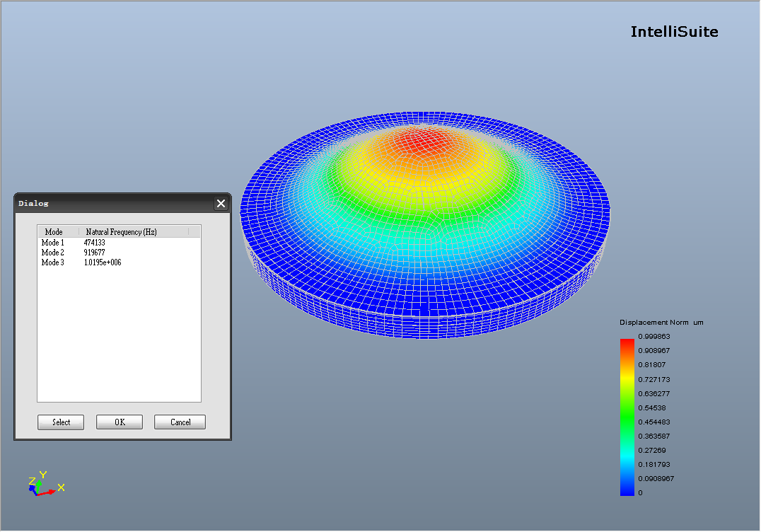Click the displacement color scale bar
The height and width of the screenshot is (532, 761).
point(627,417)
